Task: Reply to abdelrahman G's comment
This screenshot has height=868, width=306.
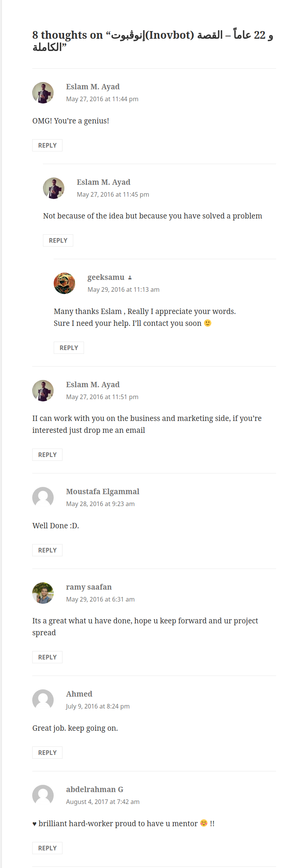Action: (x=47, y=848)
